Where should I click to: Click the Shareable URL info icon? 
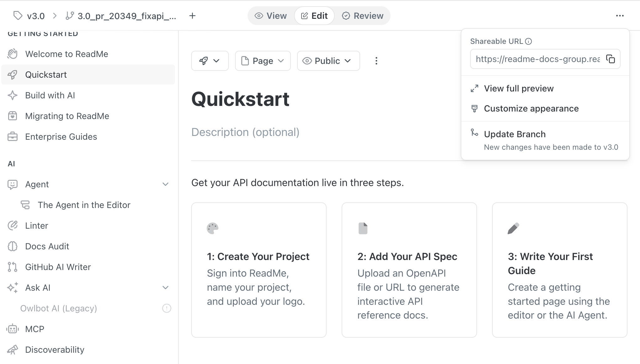point(528,41)
